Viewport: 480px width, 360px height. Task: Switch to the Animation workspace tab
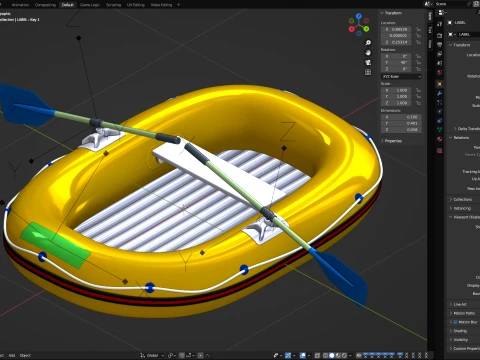coord(20,5)
